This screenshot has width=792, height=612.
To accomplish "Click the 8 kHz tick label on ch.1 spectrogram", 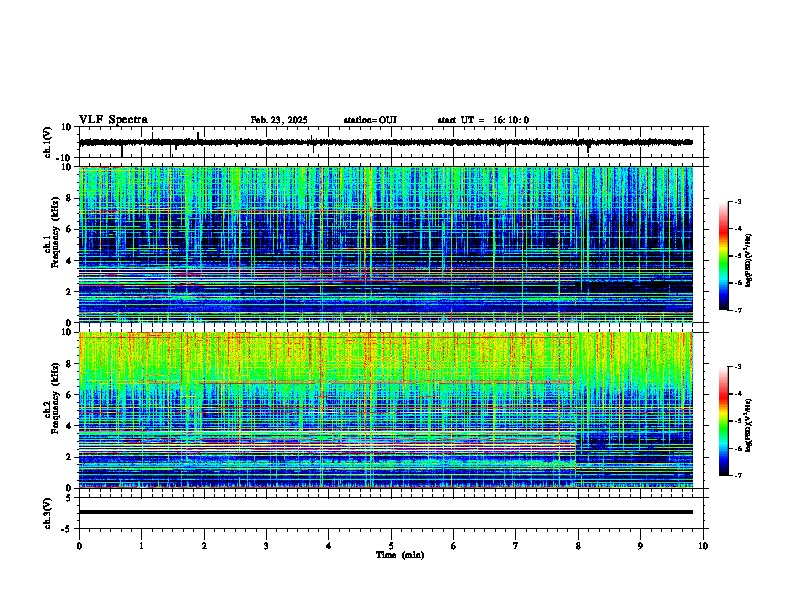I will coord(70,198).
